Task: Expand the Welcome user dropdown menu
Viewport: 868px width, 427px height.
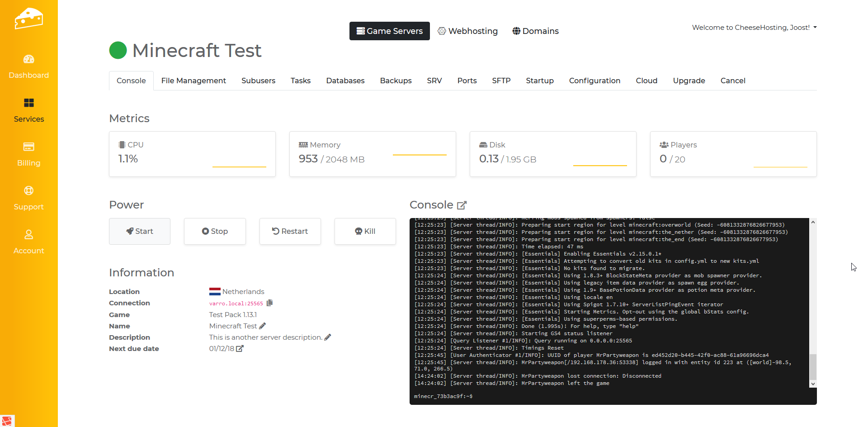Action: tap(754, 28)
